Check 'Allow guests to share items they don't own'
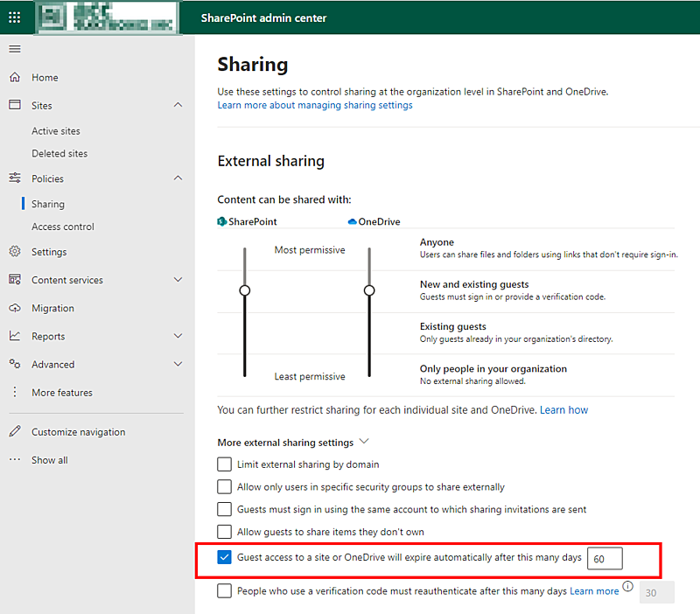 tap(224, 531)
